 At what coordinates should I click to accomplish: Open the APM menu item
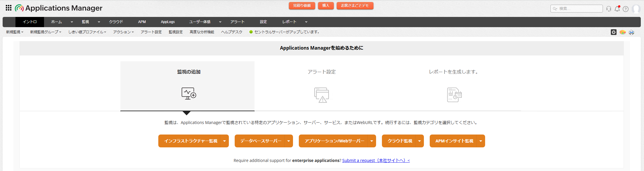tap(142, 22)
